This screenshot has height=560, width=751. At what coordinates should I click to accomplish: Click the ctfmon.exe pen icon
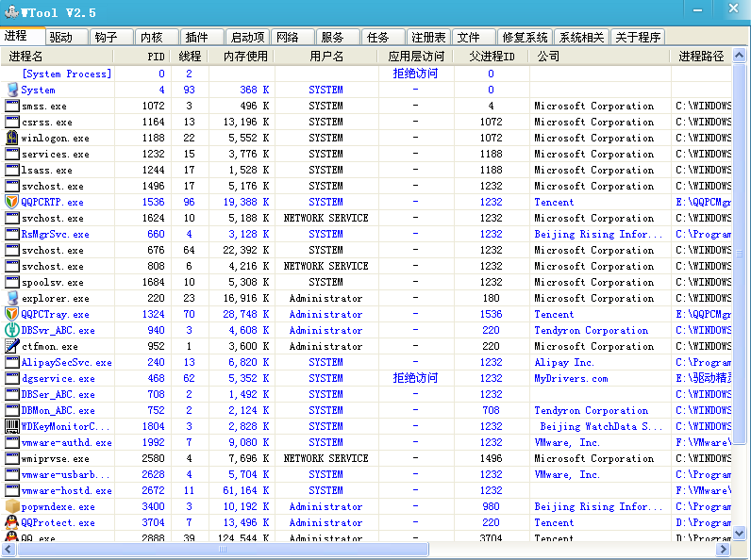[x=12, y=346]
